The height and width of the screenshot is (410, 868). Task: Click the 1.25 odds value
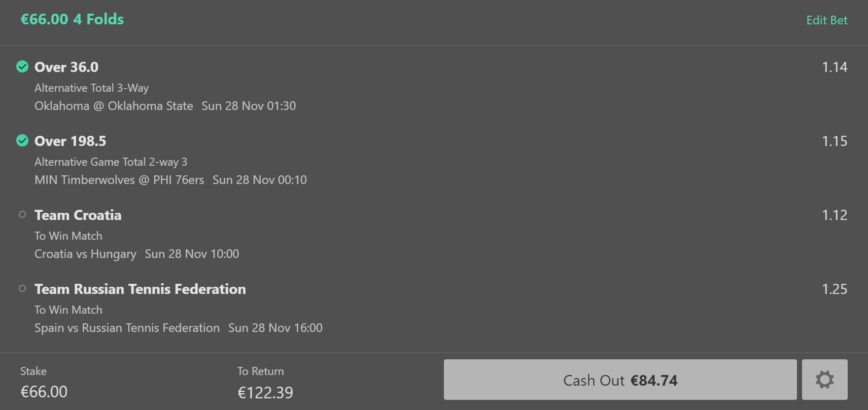point(834,289)
